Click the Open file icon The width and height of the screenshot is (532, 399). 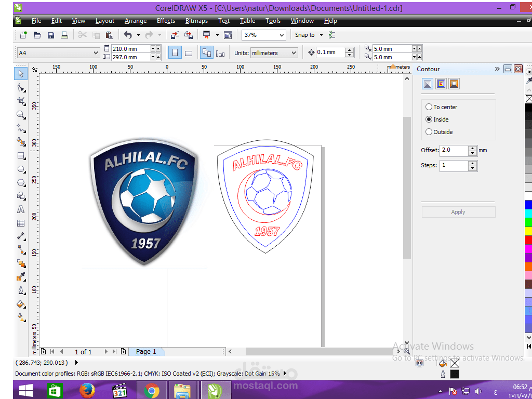click(x=37, y=35)
